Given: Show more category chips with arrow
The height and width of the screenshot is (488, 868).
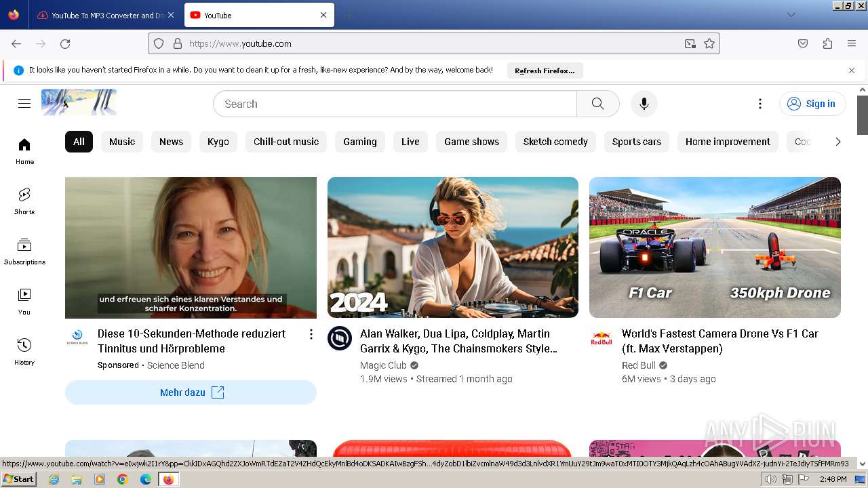Looking at the screenshot, I should [837, 142].
